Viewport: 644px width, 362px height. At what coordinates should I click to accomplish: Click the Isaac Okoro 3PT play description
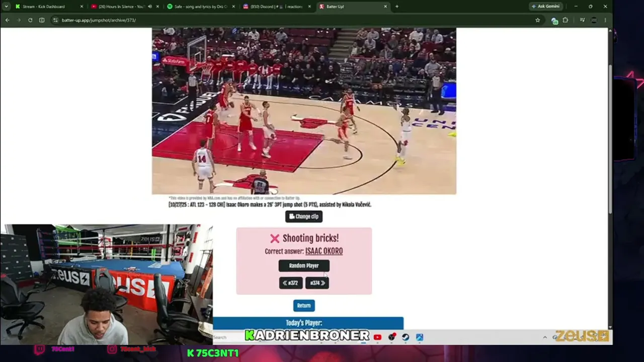click(270, 205)
